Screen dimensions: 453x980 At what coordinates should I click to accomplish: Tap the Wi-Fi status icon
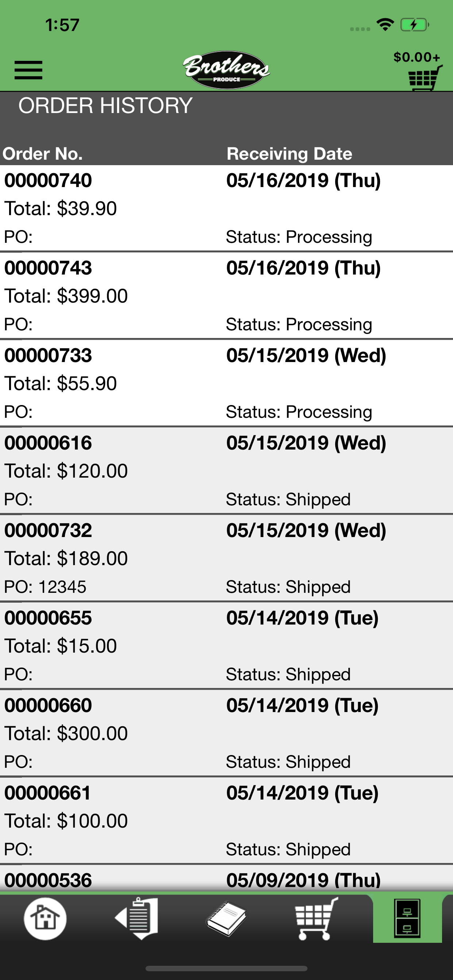click(x=385, y=25)
